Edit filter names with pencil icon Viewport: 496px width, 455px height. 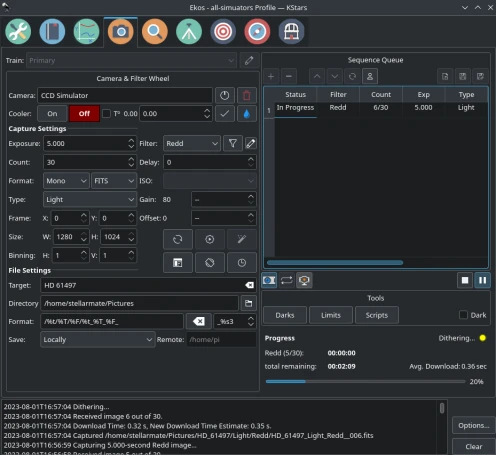pyautogui.click(x=251, y=144)
